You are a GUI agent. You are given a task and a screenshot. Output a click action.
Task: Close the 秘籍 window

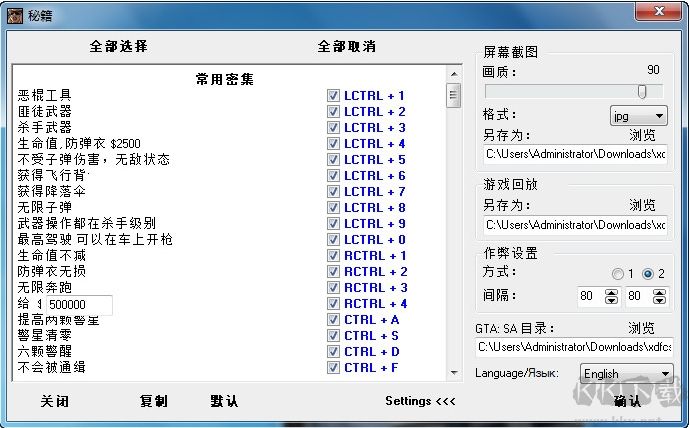pos(659,11)
